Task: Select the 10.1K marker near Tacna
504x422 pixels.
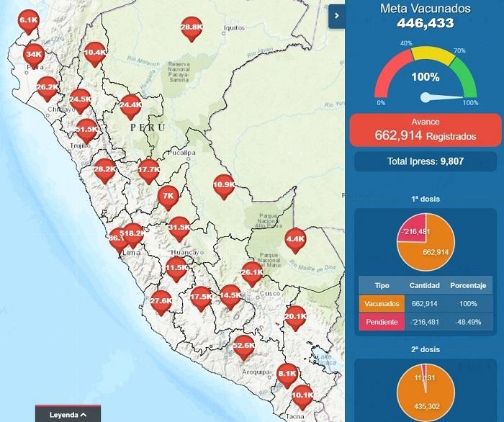Action: [302, 395]
